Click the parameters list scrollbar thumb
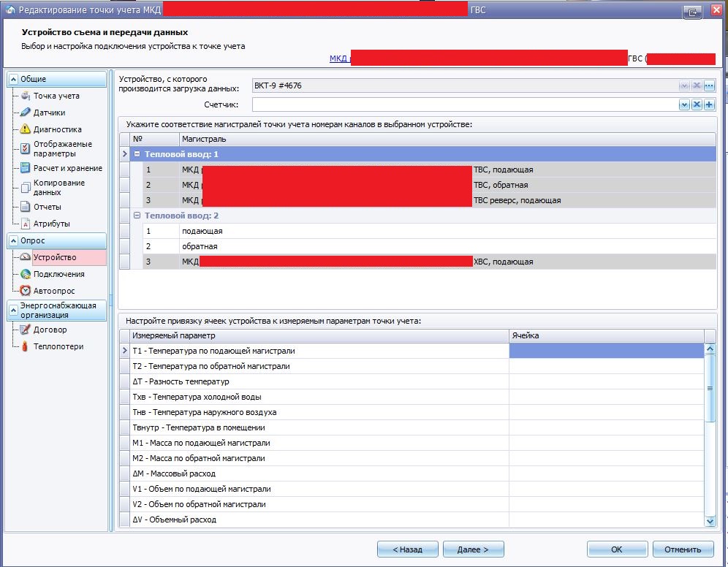This screenshot has height=567, width=728. click(710, 389)
